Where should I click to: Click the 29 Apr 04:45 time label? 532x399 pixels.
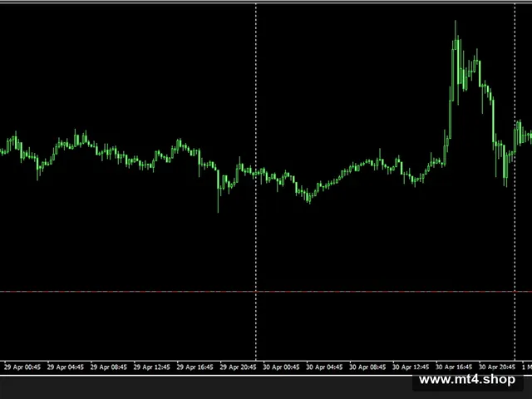(x=66, y=367)
